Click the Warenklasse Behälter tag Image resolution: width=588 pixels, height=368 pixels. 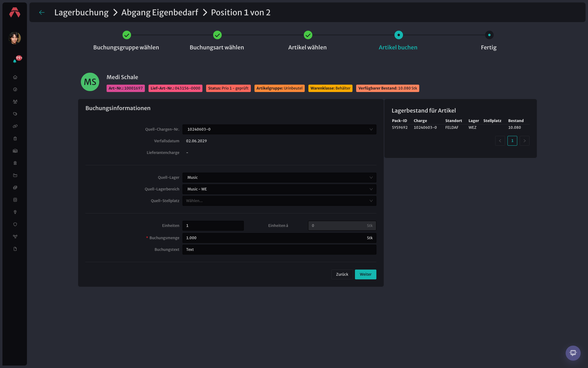coord(330,88)
